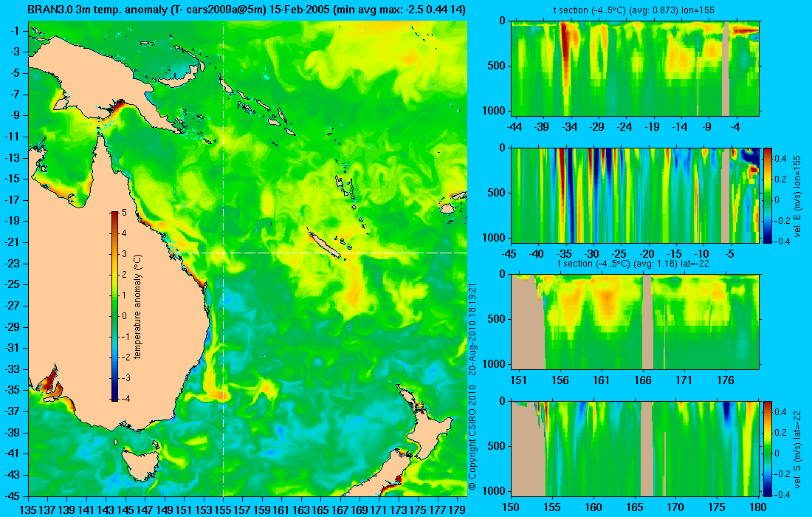Image resolution: width=812 pixels, height=517 pixels.
Task: Click the '-0.4' label on the vel. S color bar
Action: (x=780, y=494)
